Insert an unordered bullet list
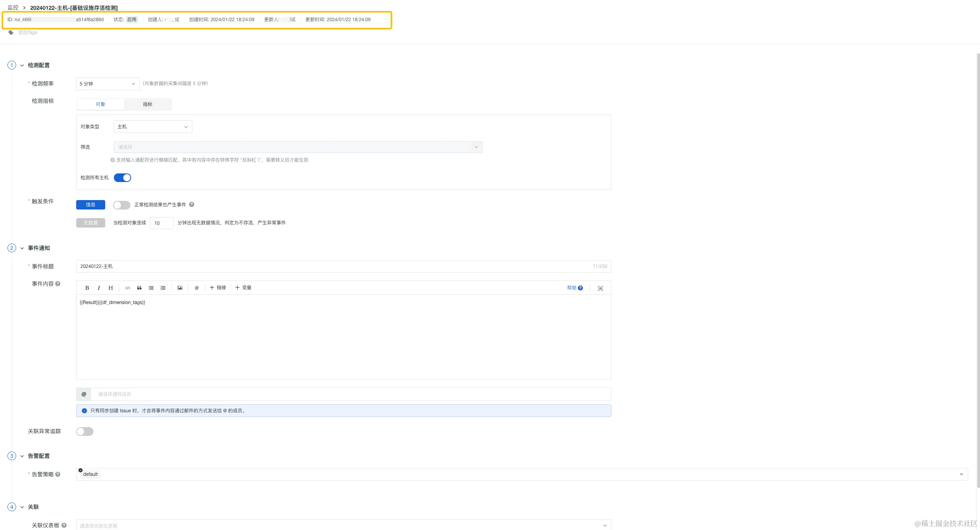The width and height of the screenshot is (980, 530). point(151,288)
